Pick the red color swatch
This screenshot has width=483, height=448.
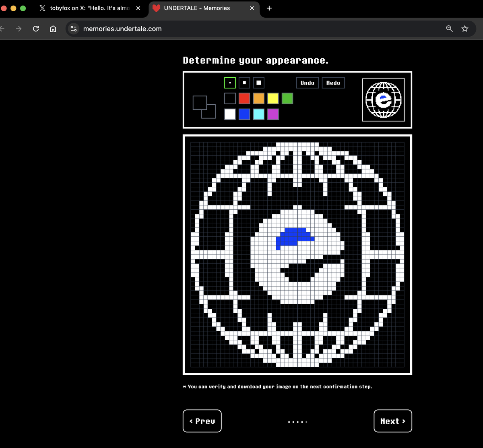(244, 98)
